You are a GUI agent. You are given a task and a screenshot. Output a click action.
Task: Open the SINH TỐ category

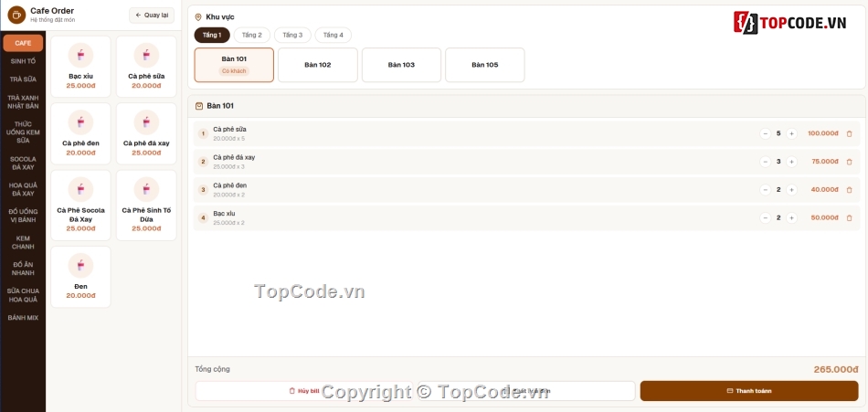[23, 61]
